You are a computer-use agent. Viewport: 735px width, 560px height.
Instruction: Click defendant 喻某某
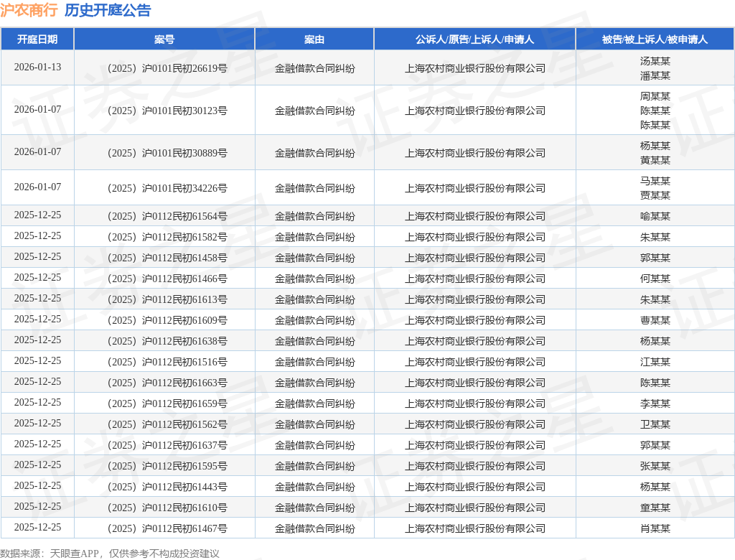(x=655, y=216)
